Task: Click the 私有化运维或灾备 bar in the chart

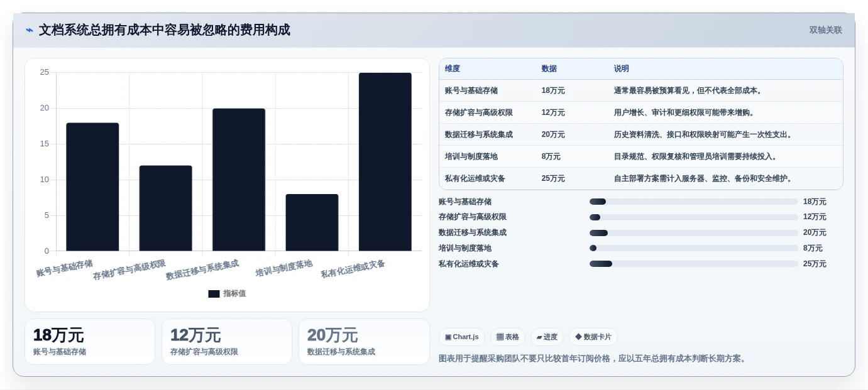Action: click(x=385, y=162)
